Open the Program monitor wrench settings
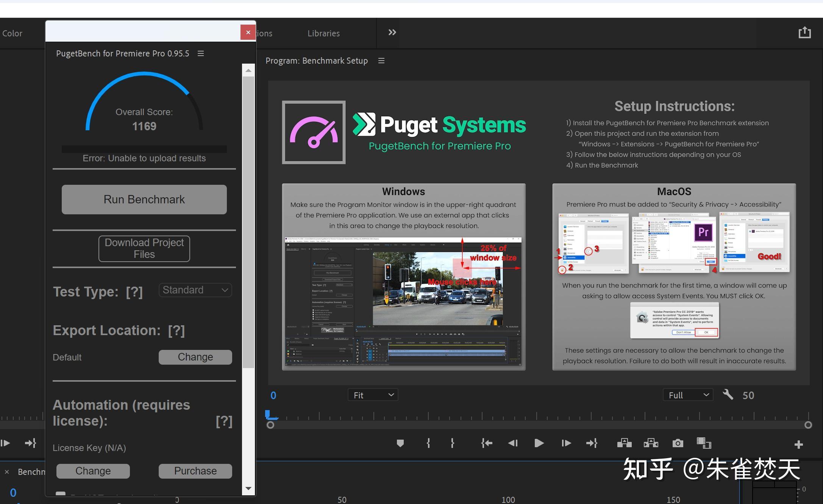 pyautogui.click(x=728, y=395)
